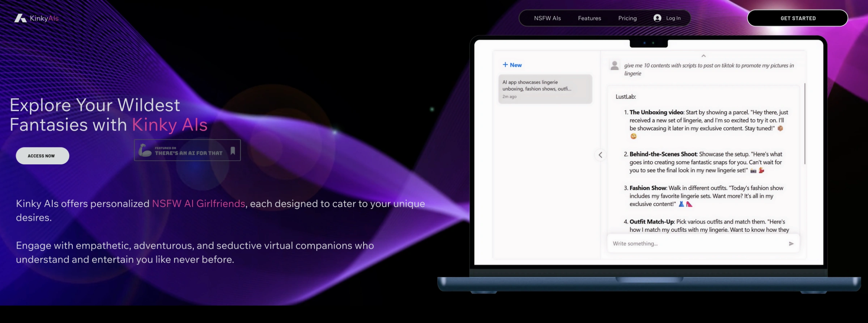Image resolution: width=868 pixels, height=323 pixels.
Task: Open the 'AI app showcases lingerie' chat entry
Action: pos(545,89)
